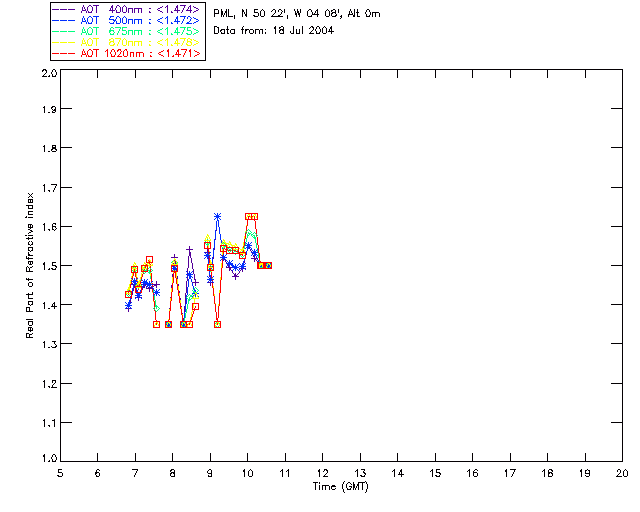Click the time axis tick label 14

[x=398, y=473]
